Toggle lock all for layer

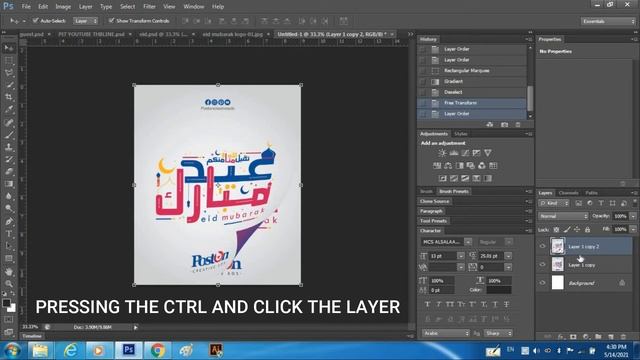(x=587, y=230)
